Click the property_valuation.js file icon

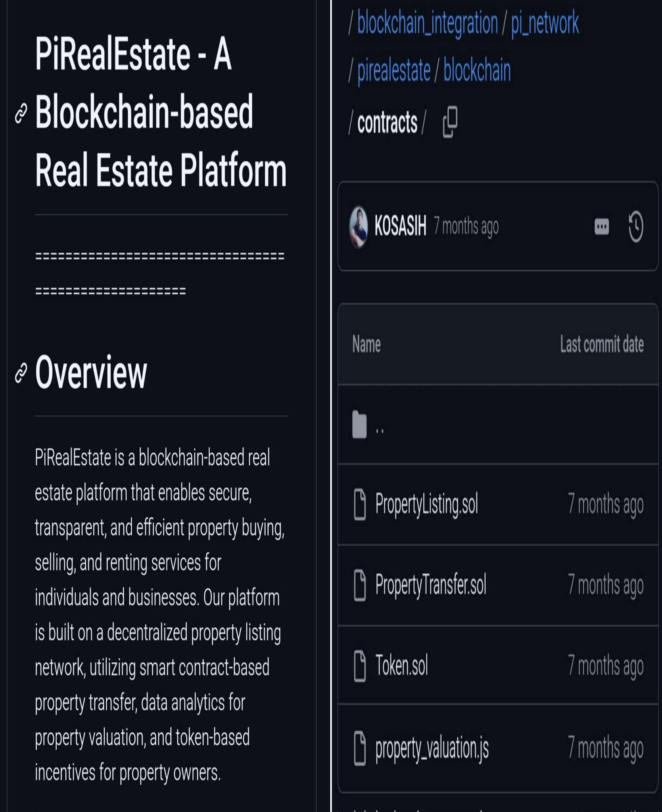360,749
